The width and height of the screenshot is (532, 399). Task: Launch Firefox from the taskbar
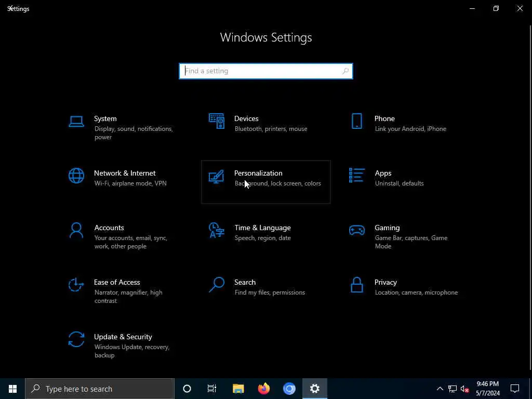click(263, 389)
